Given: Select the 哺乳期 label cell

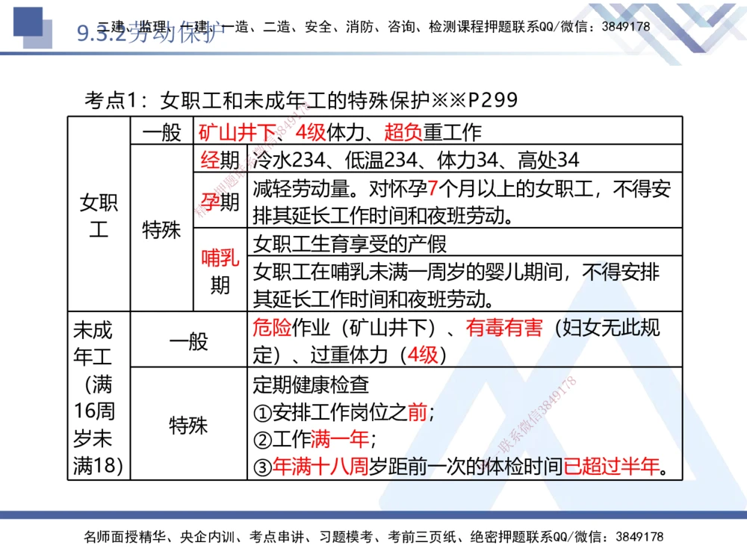Looking at the screenshot, I should point(219,270).
